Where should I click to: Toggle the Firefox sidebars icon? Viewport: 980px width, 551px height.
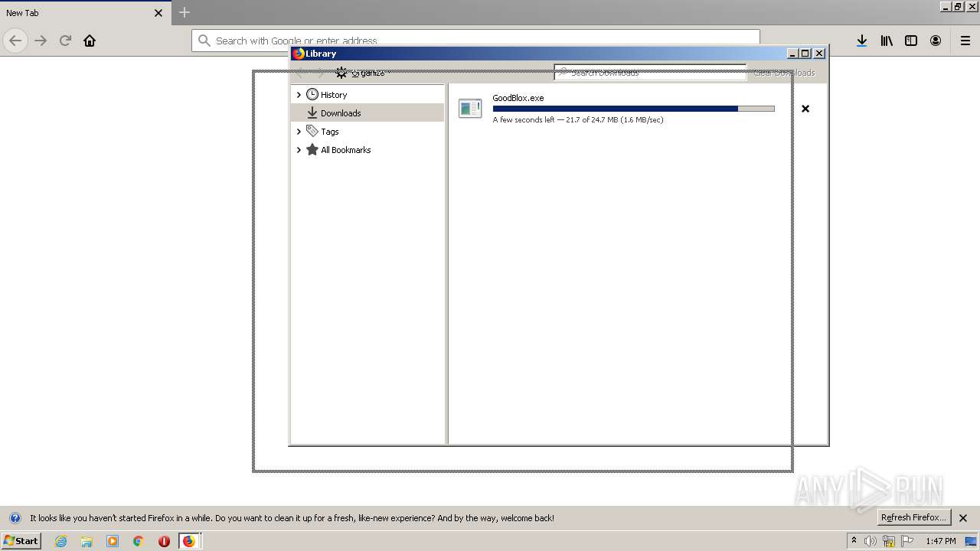click(911, 41)
